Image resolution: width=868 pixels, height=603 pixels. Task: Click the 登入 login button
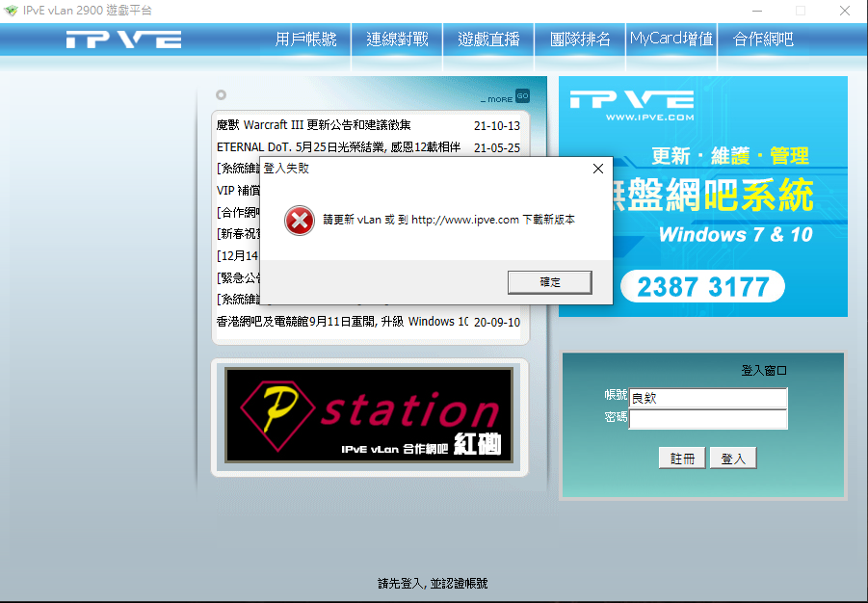733,459
